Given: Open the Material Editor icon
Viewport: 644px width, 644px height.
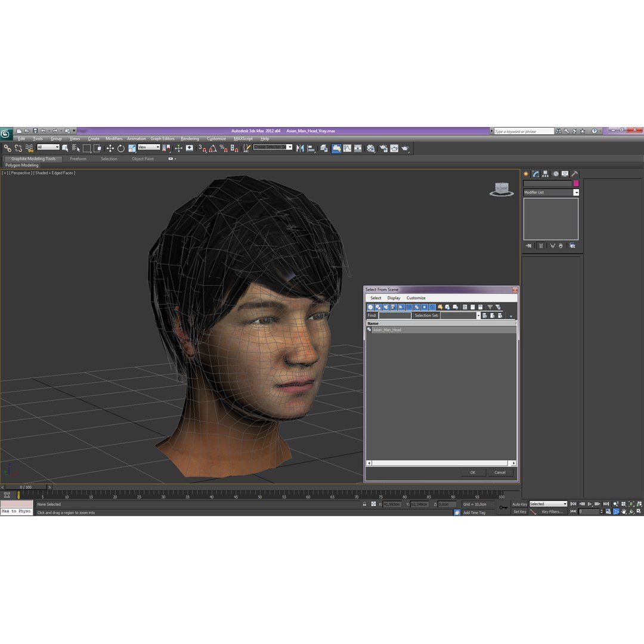Looking at the screenshot, I should (x=371, y=148).
